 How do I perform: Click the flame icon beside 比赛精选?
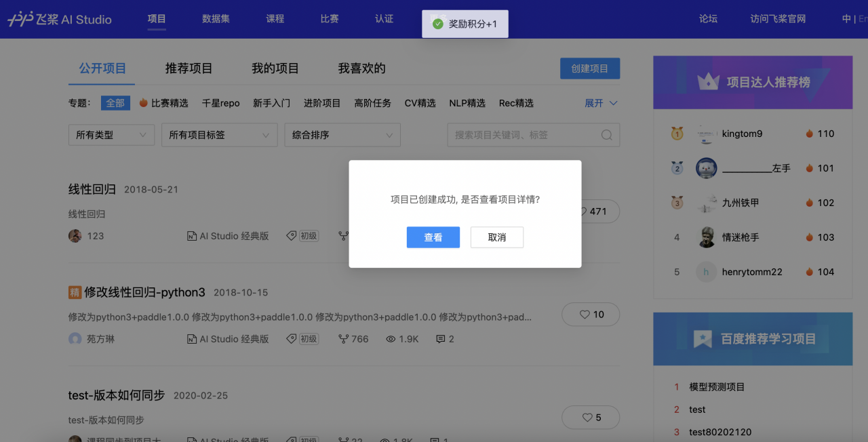point(144,103)
